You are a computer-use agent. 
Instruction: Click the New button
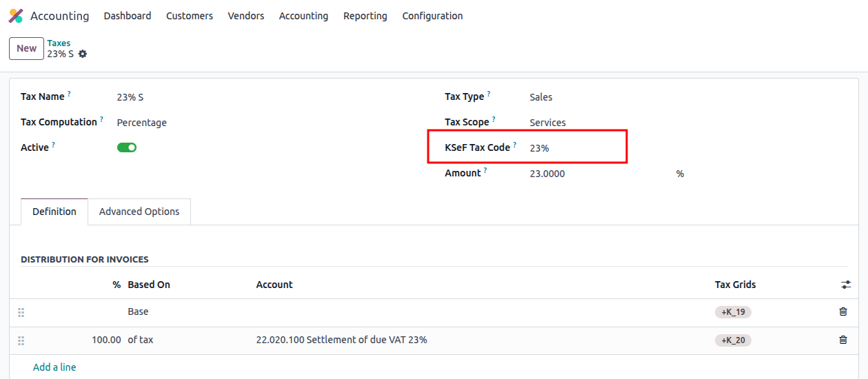26,48
